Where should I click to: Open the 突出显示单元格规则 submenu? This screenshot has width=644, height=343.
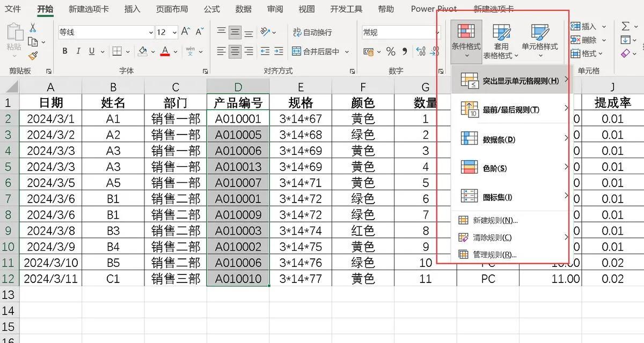point(513,80)
